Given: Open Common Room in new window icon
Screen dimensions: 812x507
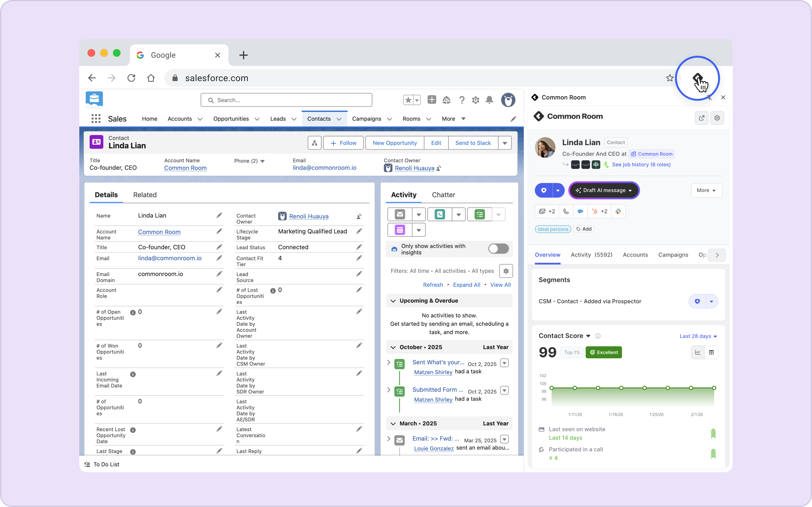Looking at the screenshot, I should point(701,118).
